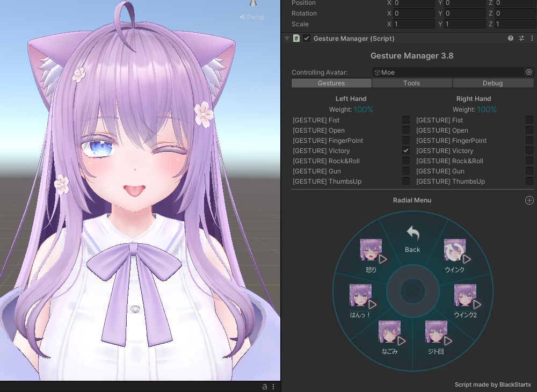Select the なごみ expression in radial menu

pos(390,337)
